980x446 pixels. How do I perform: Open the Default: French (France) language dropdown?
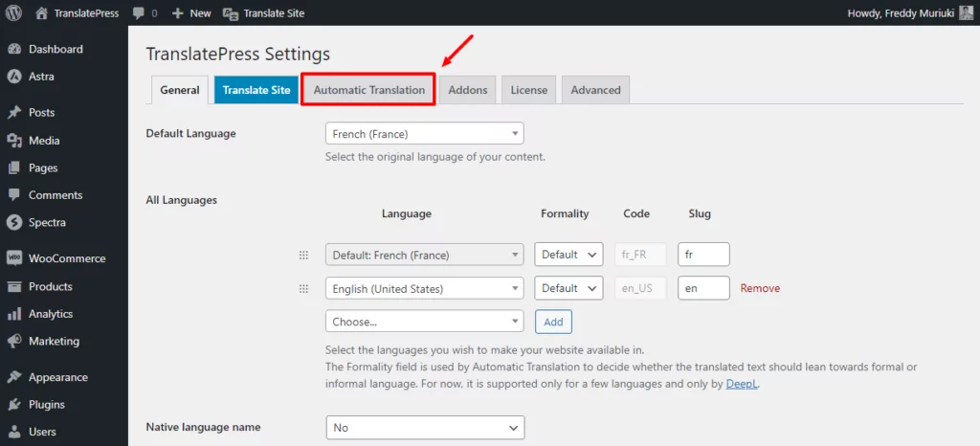(424, 255)
